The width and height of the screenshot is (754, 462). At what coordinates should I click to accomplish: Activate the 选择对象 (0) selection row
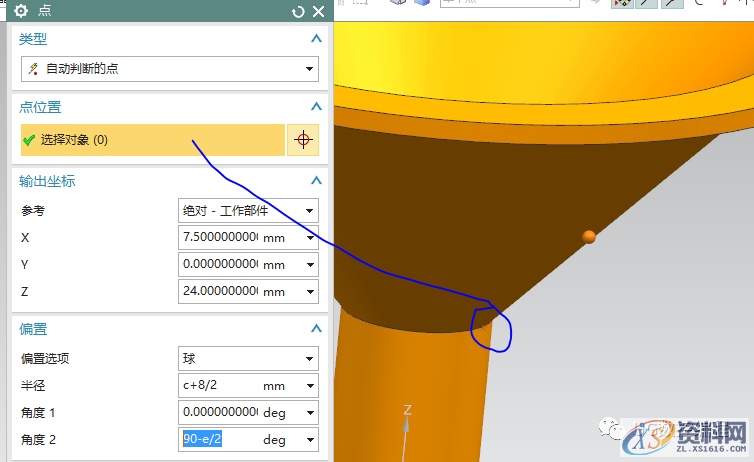tap(153, 140)
